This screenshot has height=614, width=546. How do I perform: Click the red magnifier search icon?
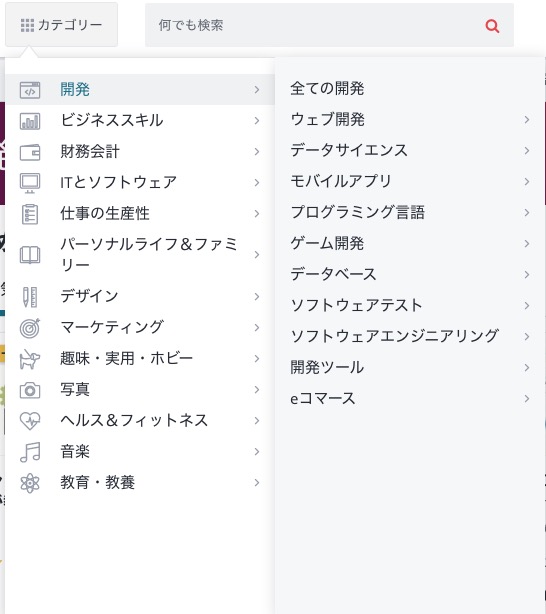pos(492,26)
